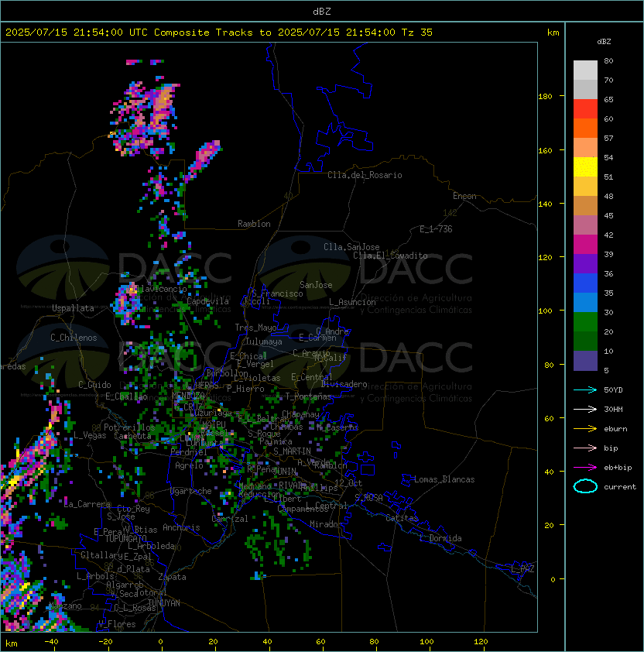Viewport: 644px width, 652px height.
Task: Click the 'La_Carrera' map label
Action: (87, 504)
